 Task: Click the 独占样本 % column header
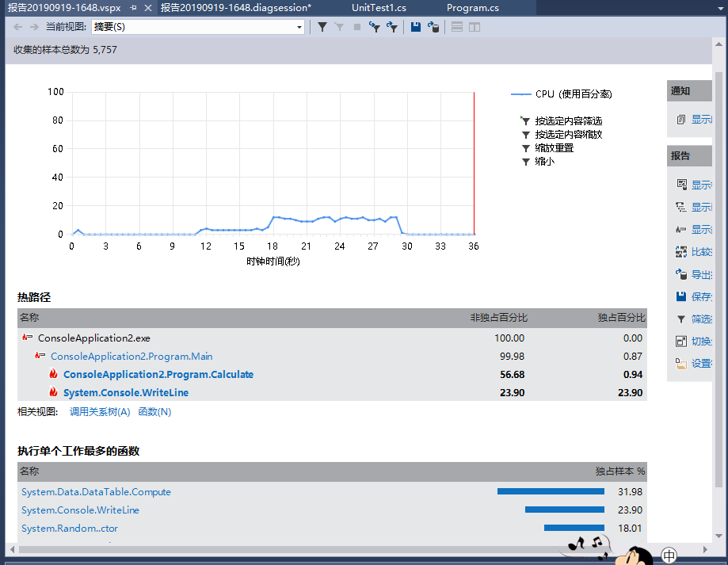pyautogui.click(x=620, y=471)
